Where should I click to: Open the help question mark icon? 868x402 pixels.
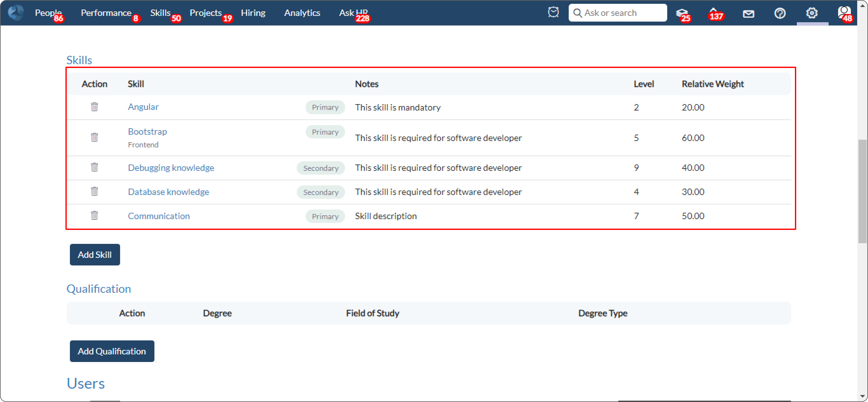click(780, 13)
